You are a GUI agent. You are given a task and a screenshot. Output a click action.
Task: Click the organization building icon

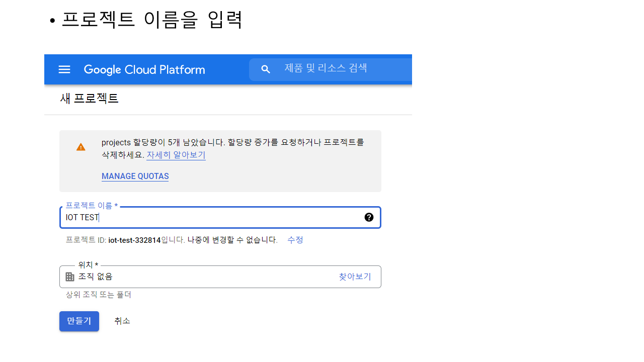(70, 277)
